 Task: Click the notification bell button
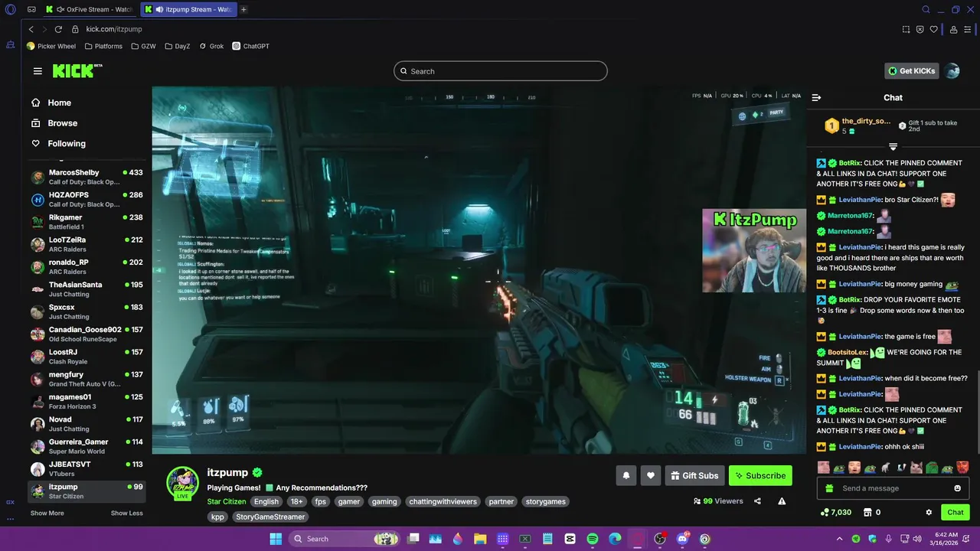tap(626, 475)
